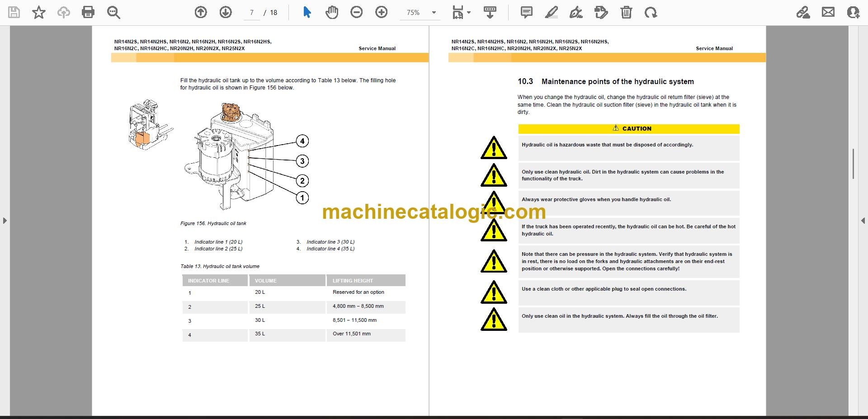The width and height of the screenshot is (868, 419).
Task: Send document by email envelope icon
Action: click(x=828, y=12)
